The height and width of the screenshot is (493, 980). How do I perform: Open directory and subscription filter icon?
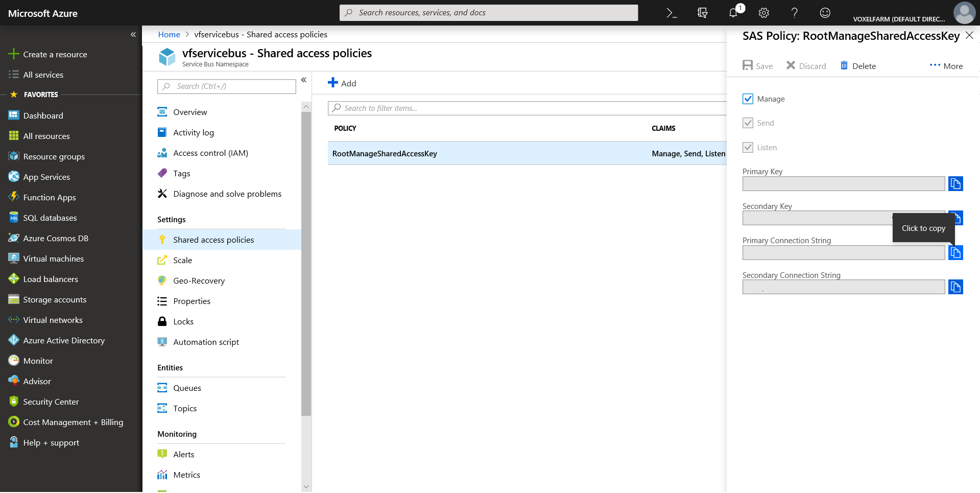pyautogui.click(x=703, y=13)
